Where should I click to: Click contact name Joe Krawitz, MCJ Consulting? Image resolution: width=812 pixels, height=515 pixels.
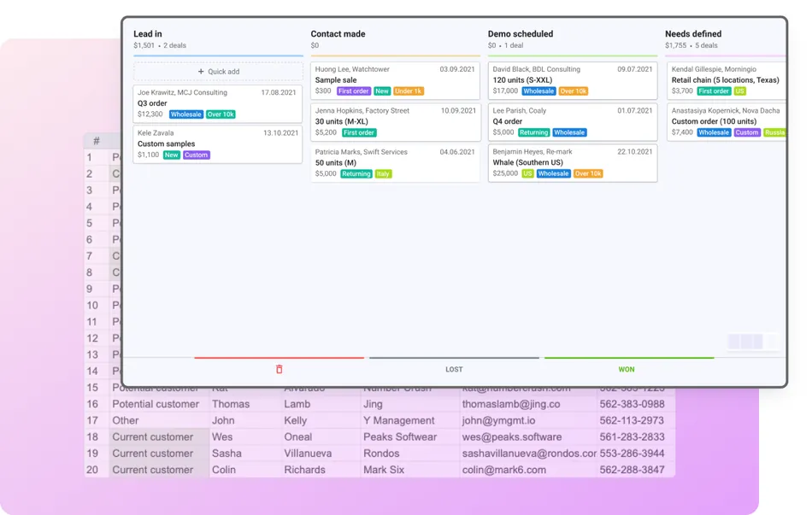[x=182, y=92]
